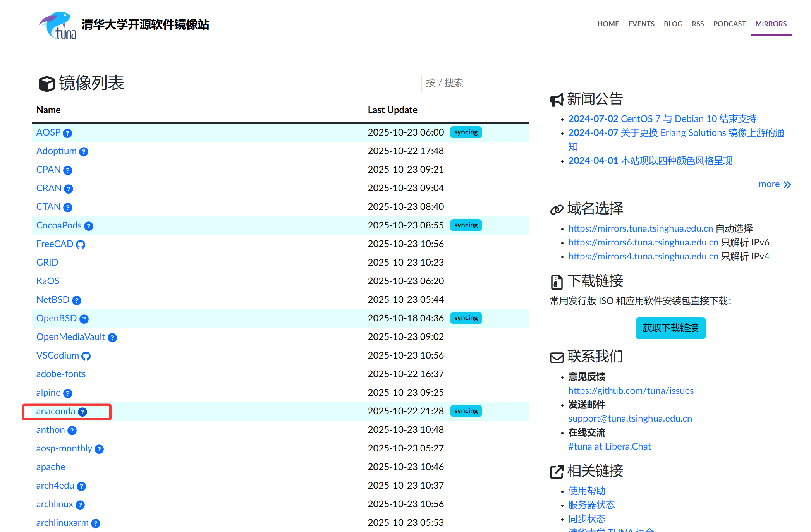This screenshot has height=532, width=811.
Task: Open help icon beside archlinuxarm
Action: coord(96,523)
